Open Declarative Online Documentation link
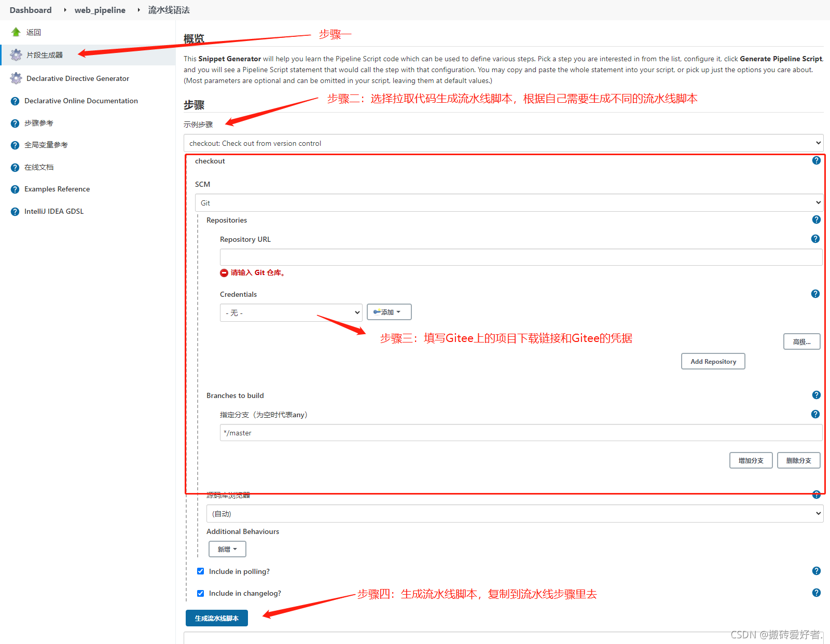The image size is (830, 644). point(81,101)
